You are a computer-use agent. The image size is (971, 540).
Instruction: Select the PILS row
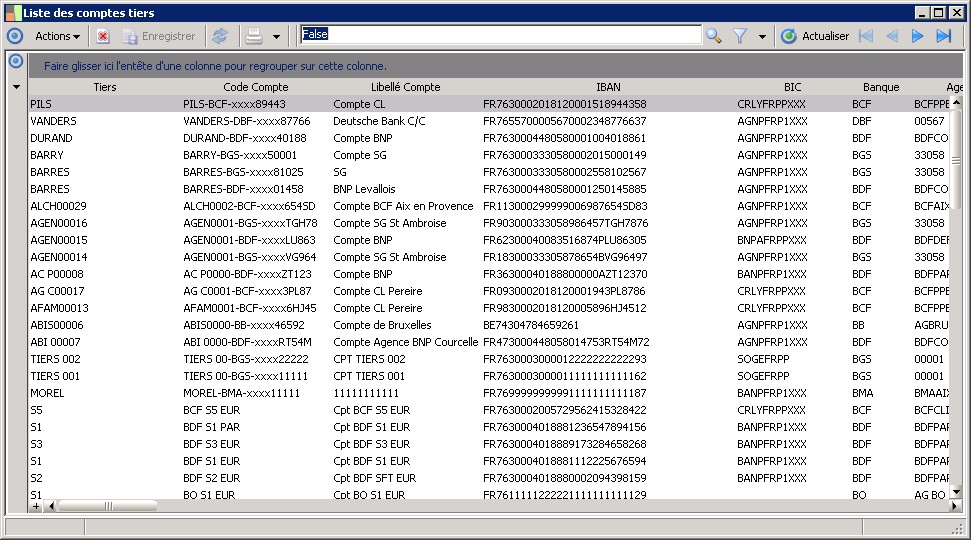489,104
